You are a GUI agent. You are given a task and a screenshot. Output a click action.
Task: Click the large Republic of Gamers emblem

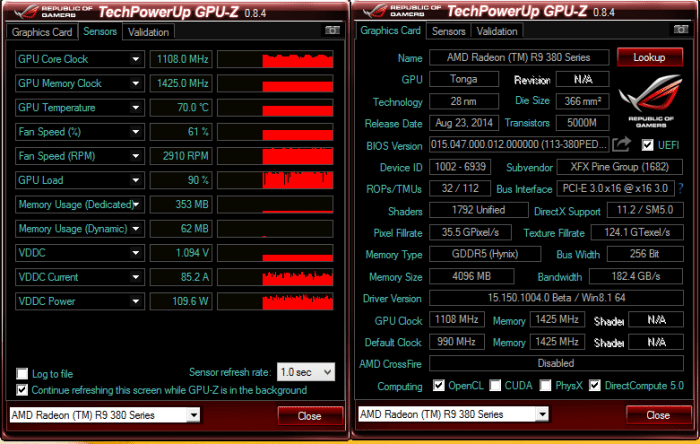(x=651, y=100)
